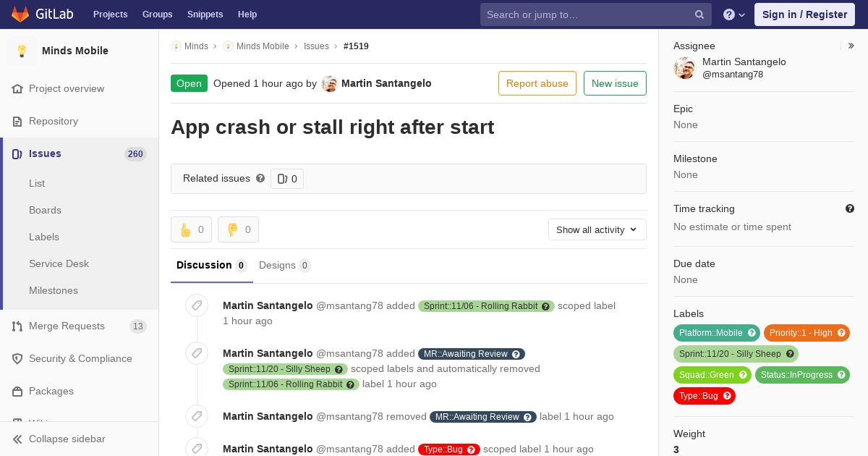Click Martin Santangelo's avatar in the Assignee section
Screen dimensions: 868x456
pos(684,68)
